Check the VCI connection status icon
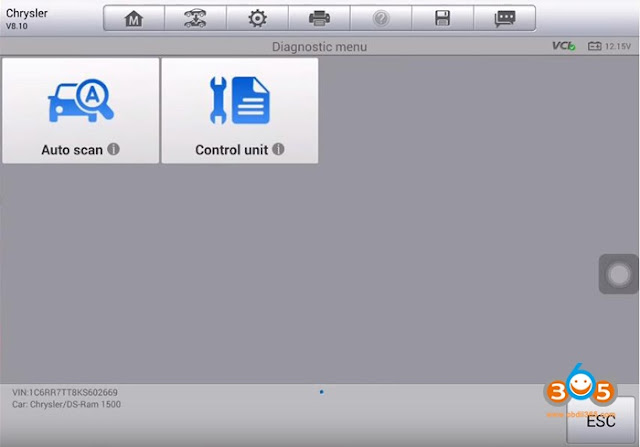The image size is (640, 447). pyautogui.click(x=564, y=46)
